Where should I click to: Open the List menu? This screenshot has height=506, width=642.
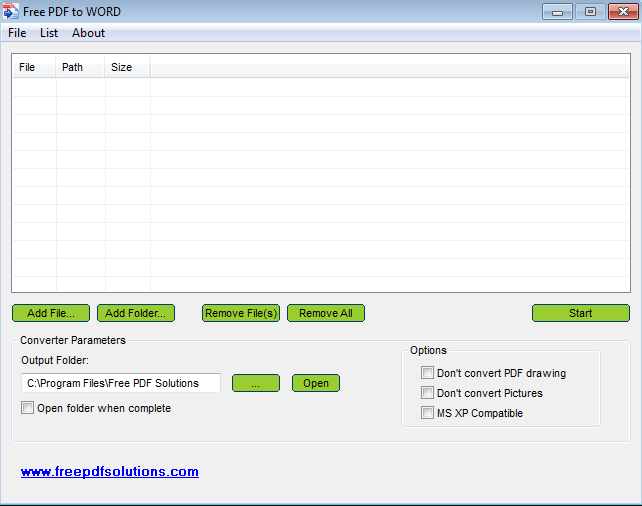tap(49, 33)
